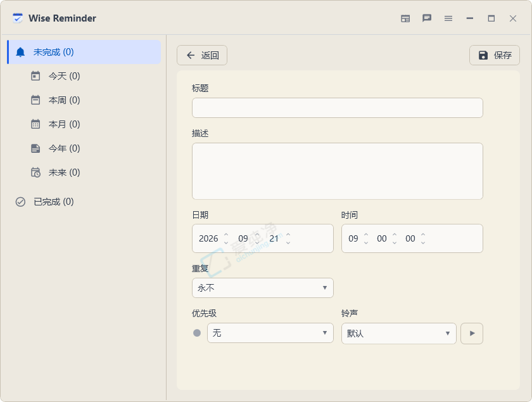The image size is (532, 402).
Task: Decrease the month 09 with down arrow
Action: pos(257,243)
